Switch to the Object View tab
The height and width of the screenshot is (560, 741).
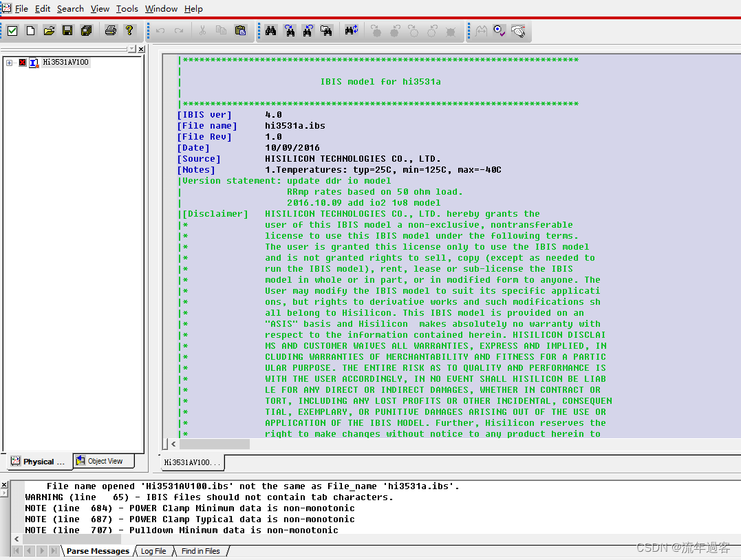click(x=104, y=461)
